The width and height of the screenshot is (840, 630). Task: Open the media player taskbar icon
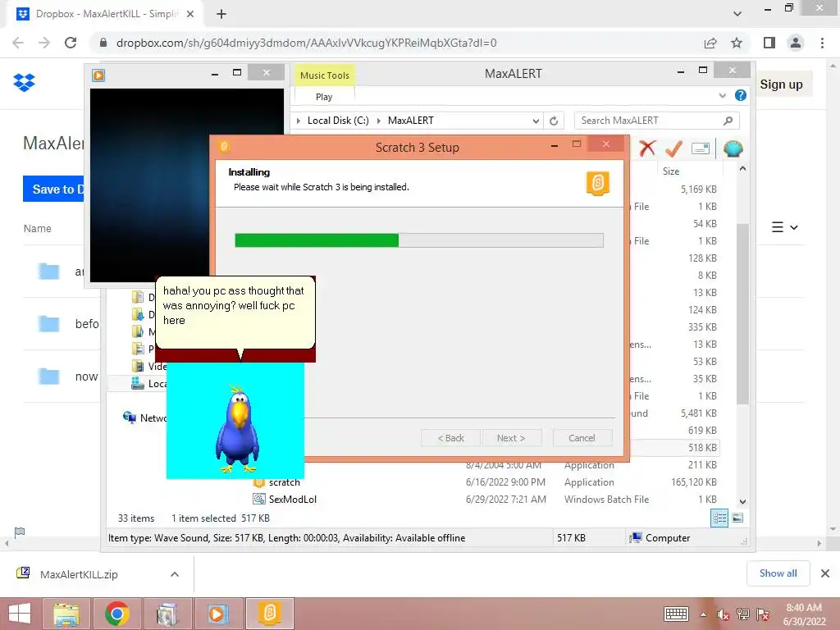(217, 614)
